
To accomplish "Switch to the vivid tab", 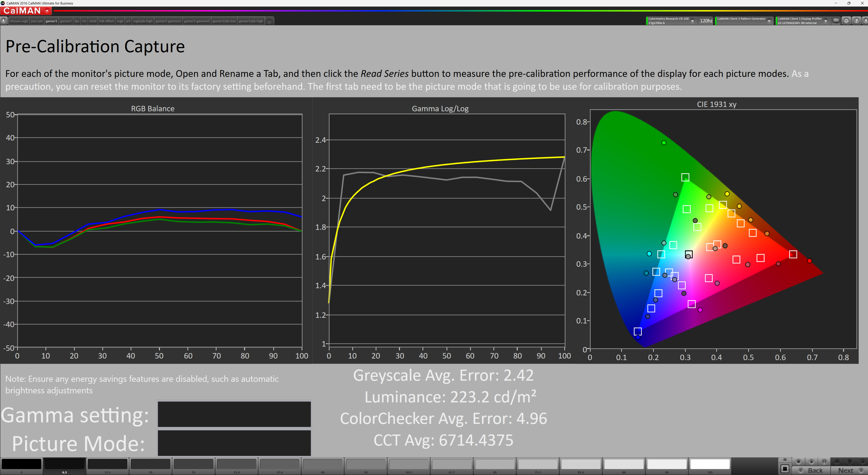I will 93,21.
